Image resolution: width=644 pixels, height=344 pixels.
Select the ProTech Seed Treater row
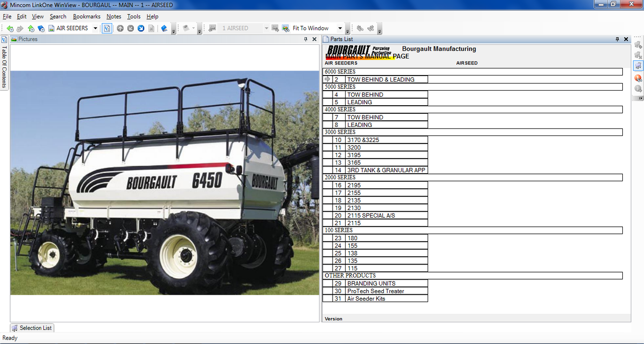point(375,291)
